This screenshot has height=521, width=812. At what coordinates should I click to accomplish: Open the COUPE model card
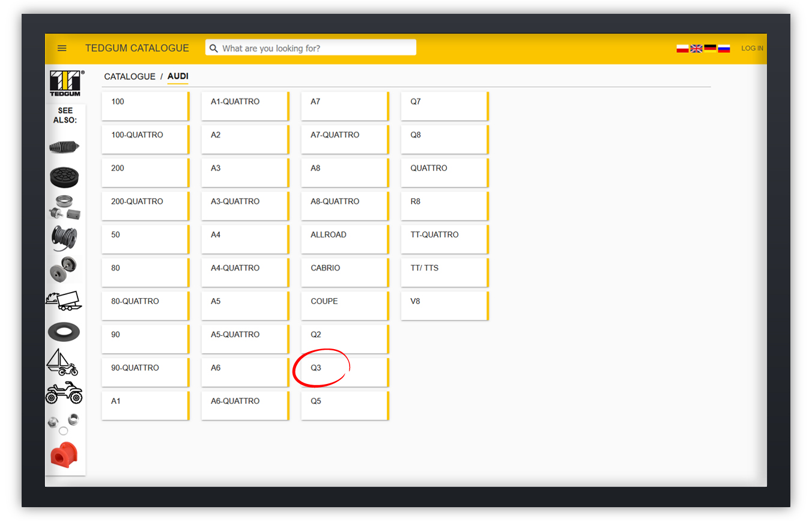click(345, 306)
